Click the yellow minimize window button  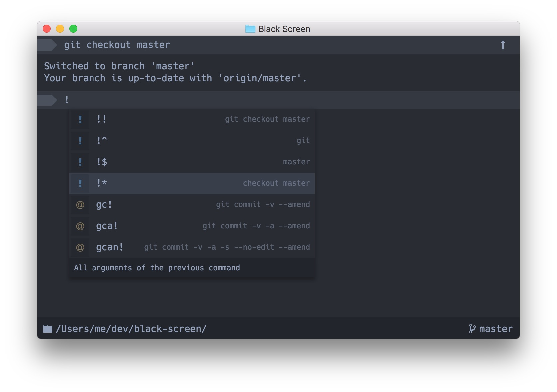tap(60, 29)
